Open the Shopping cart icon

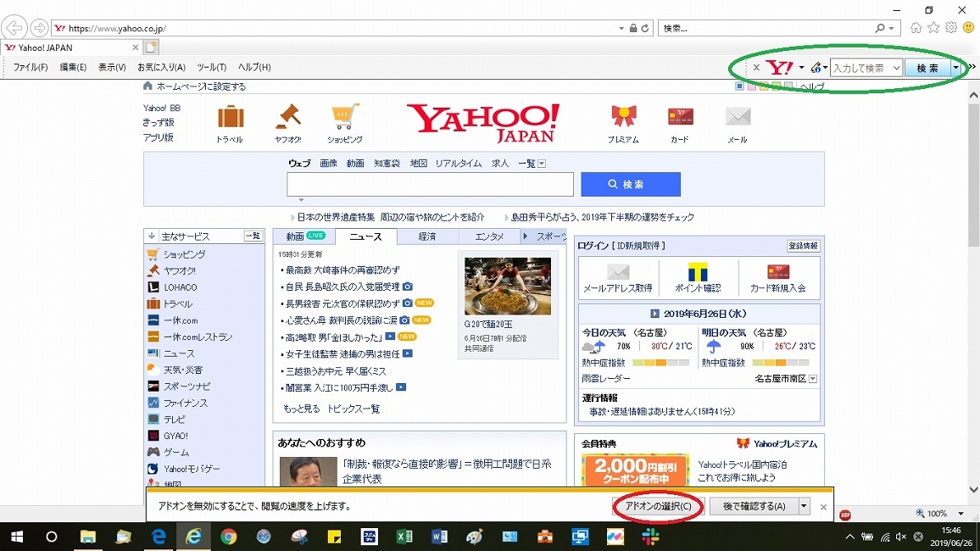[x=345, y=116]
